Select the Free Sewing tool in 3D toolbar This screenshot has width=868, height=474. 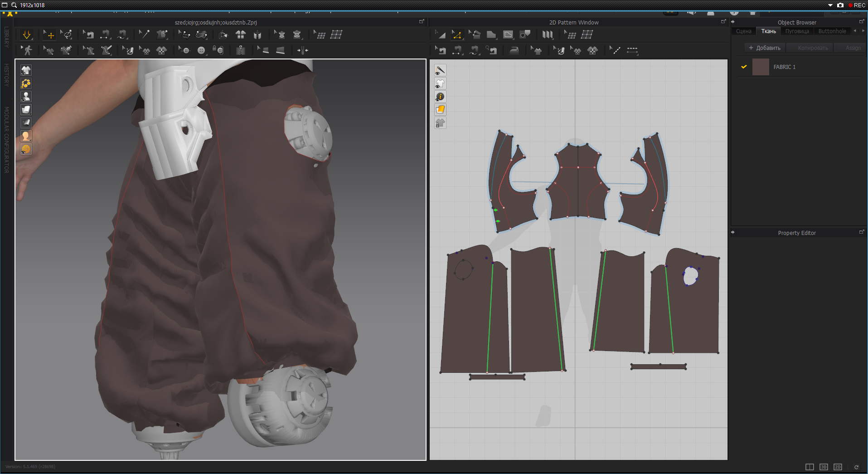point(123,34)
